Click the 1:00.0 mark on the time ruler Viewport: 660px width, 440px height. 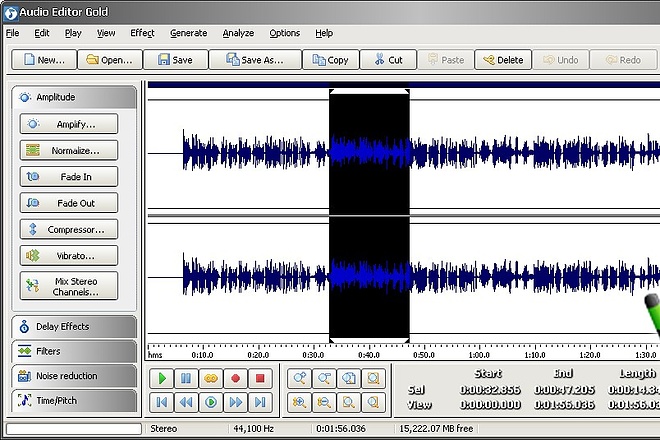pos(479,355)
